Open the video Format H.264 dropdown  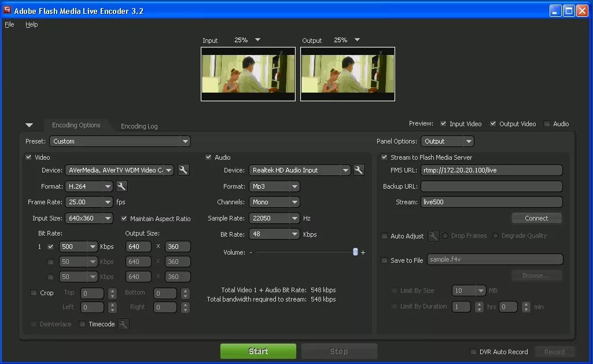(x=89, y=186)
